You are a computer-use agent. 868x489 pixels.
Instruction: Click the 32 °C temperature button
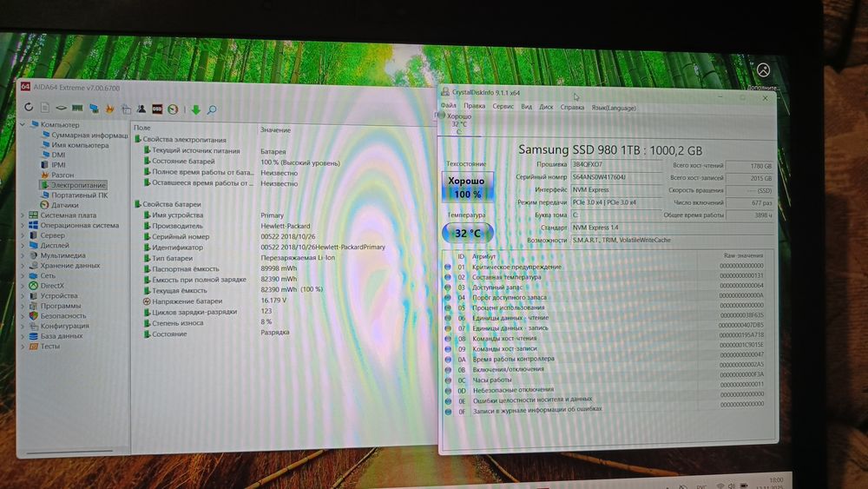(467, 233)
